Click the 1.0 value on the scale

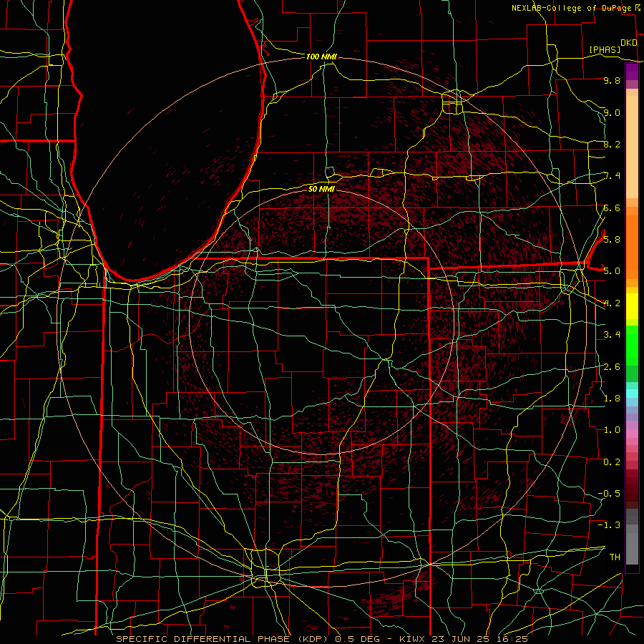pos(612,430)
